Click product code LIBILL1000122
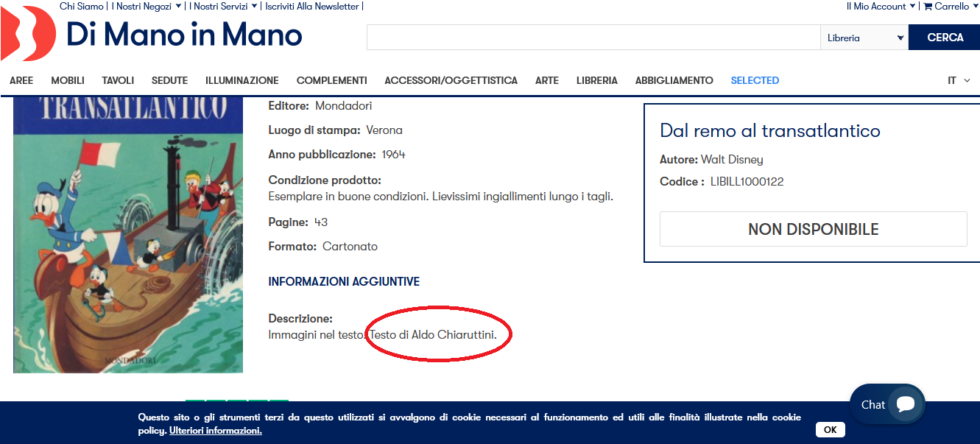980x444 pixels. [x=747, y=182]
